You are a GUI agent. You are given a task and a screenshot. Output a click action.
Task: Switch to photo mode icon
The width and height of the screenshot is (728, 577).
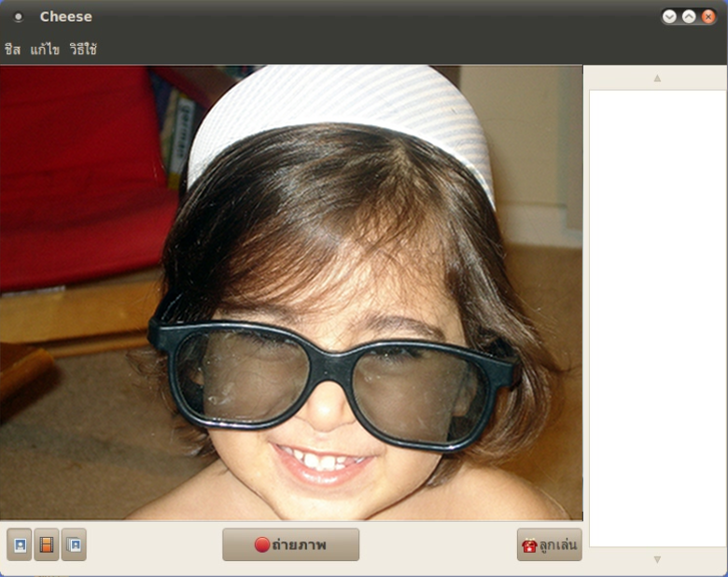(20, 544)
